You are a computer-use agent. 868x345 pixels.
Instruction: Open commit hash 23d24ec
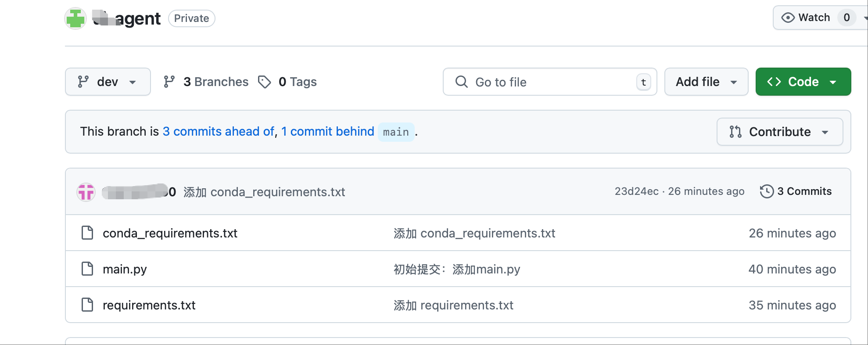coord(636,191)
